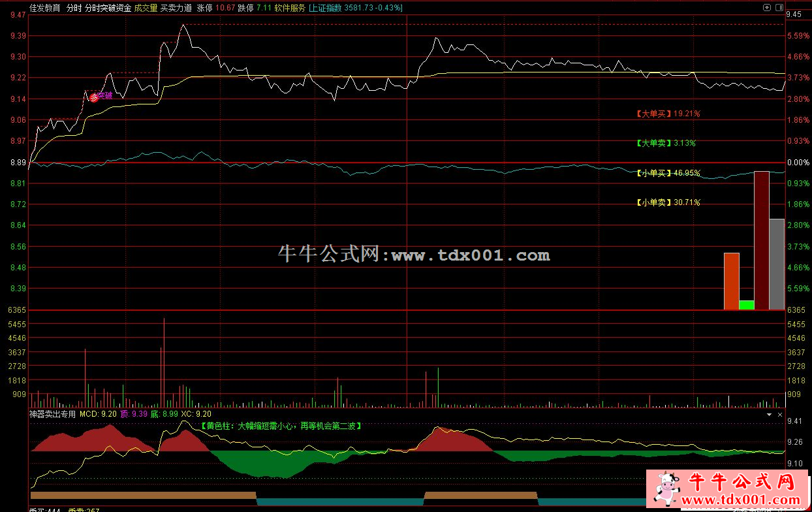
Task: Click the stacked-lines icon at top right
Action: pyautogui.click(x=777, y=8)
